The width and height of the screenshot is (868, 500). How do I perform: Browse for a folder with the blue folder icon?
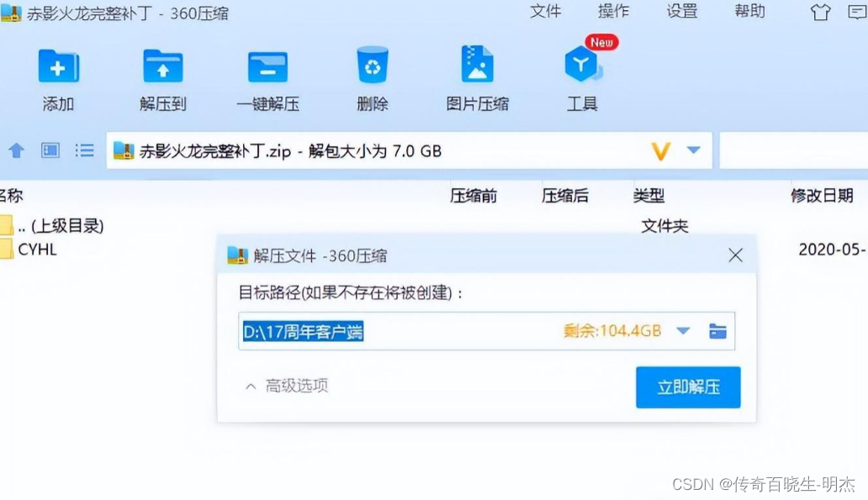point(717,331)
